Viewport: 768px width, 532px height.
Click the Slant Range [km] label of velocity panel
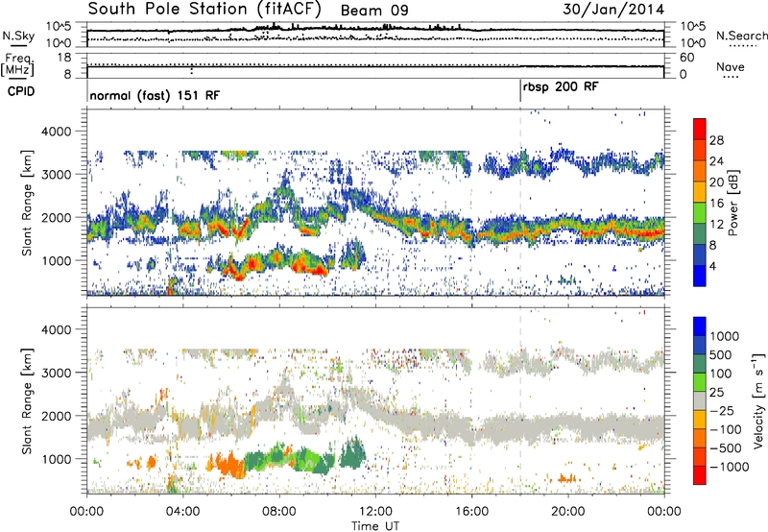[x=26, y=400]
